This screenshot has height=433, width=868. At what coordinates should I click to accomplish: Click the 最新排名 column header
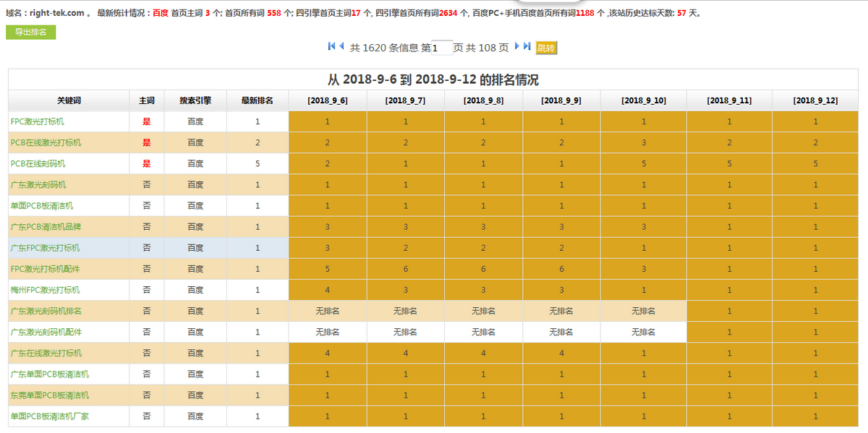click(257, 100)
